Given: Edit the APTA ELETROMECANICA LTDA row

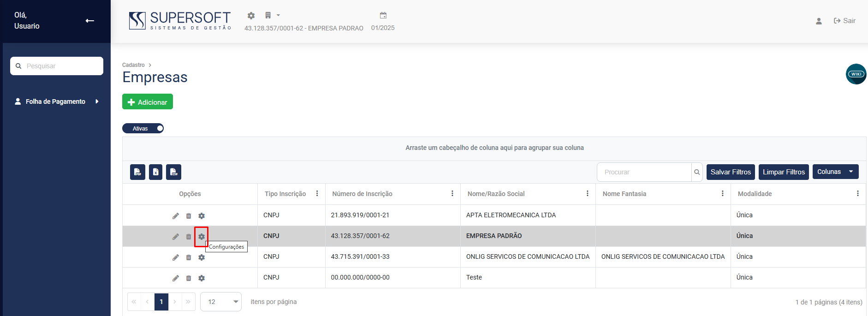Looking at the screenshot, I should (176, 216).
